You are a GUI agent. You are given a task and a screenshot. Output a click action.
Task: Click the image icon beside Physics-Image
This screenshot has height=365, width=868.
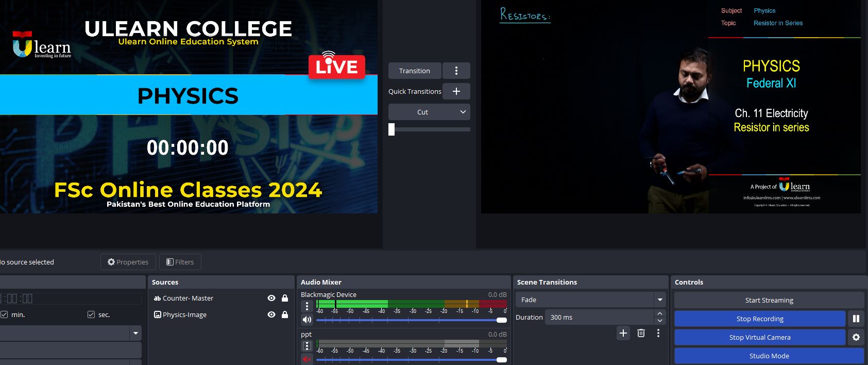(158, 314)
